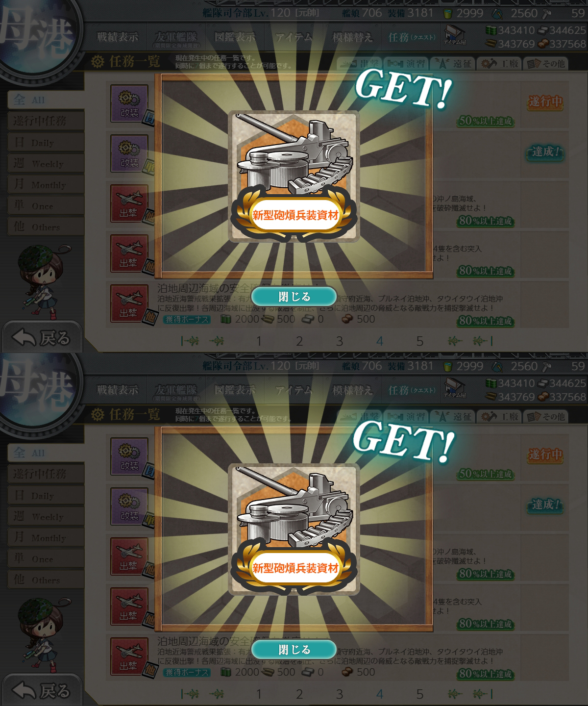Open the アイテム屋 shop icon in upper header
Screen dimensions: 588x706
455,37
